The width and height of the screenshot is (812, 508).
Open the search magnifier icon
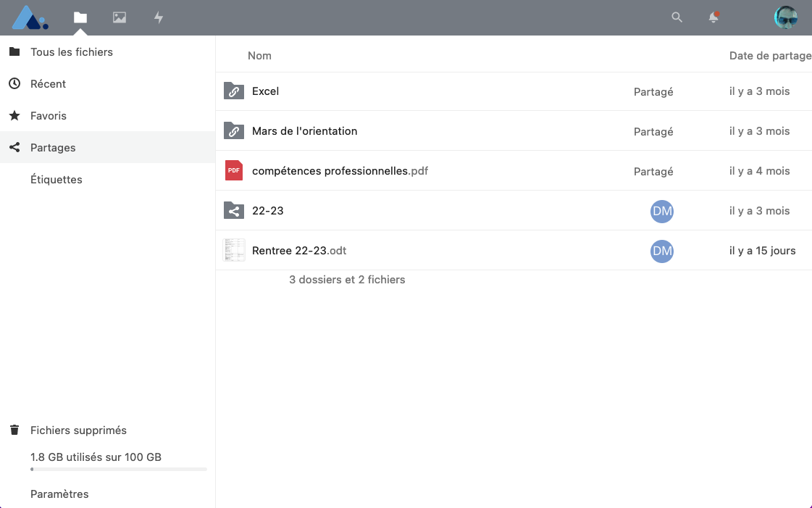(x=677, y=17)
